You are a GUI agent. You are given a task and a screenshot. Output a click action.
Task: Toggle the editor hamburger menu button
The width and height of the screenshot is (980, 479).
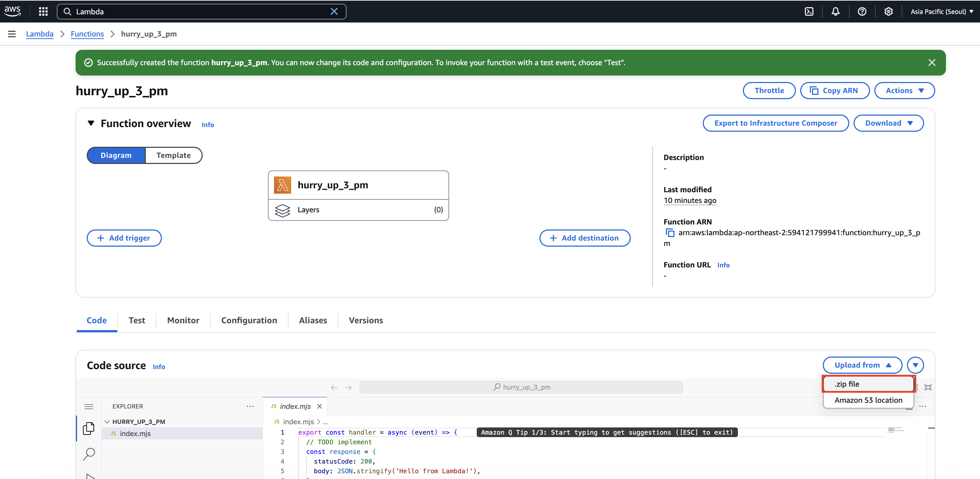[x=88, y=406]
